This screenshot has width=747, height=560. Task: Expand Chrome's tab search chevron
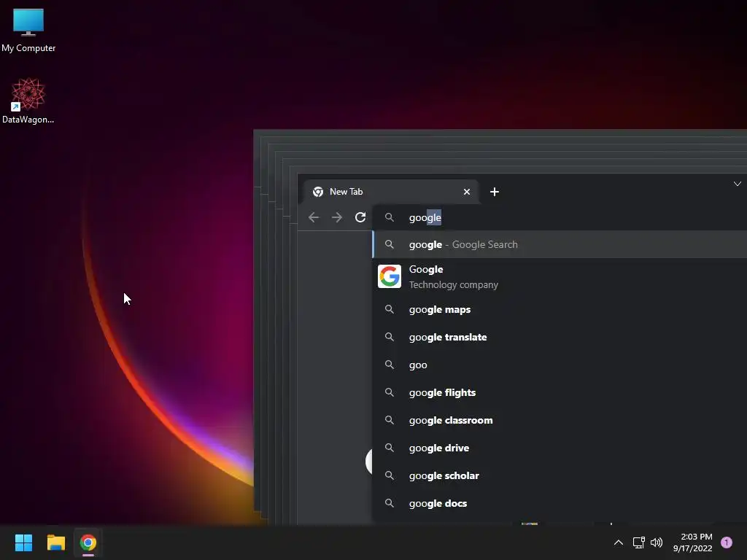[737, 184]
